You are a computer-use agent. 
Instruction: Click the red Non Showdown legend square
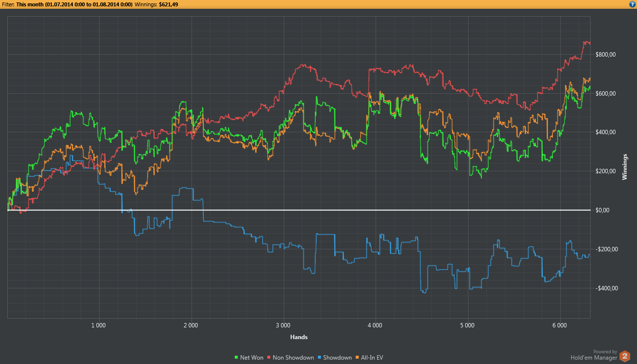268,358
